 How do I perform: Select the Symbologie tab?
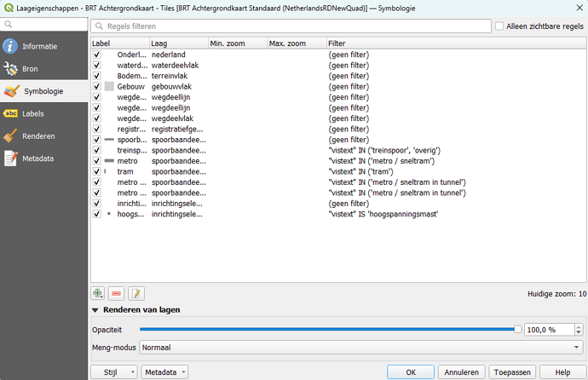tap(43, 91)
